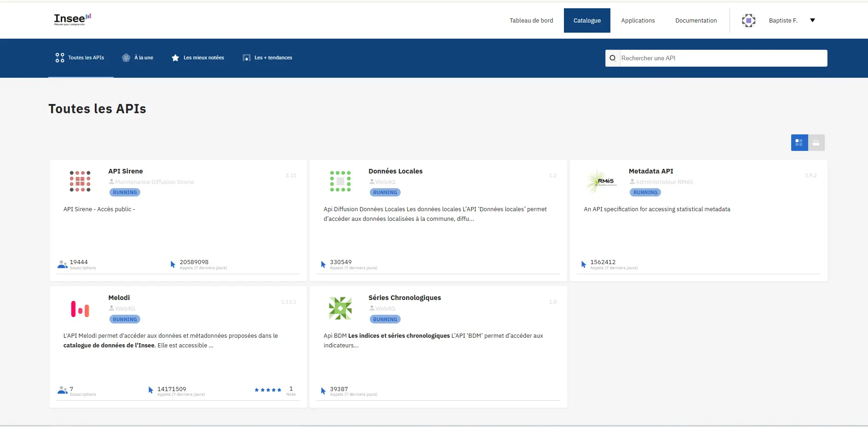Click the 19444 Souscriptions count

(79, 262)
